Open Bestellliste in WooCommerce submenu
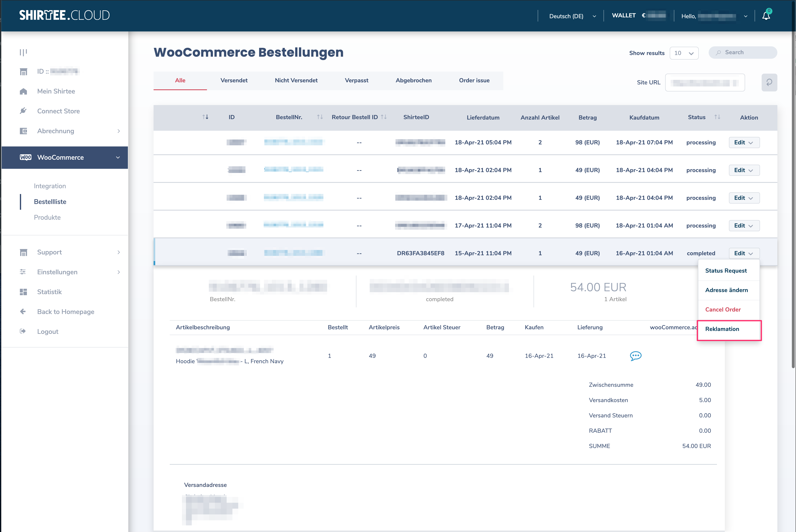 point(50,202)
